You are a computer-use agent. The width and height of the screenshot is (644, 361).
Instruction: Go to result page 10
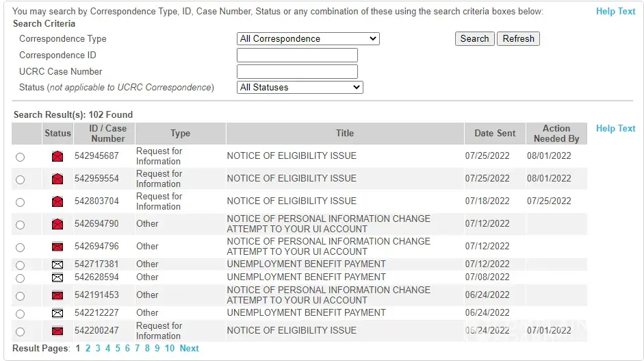pyautogui.click(x=170, y=349)
